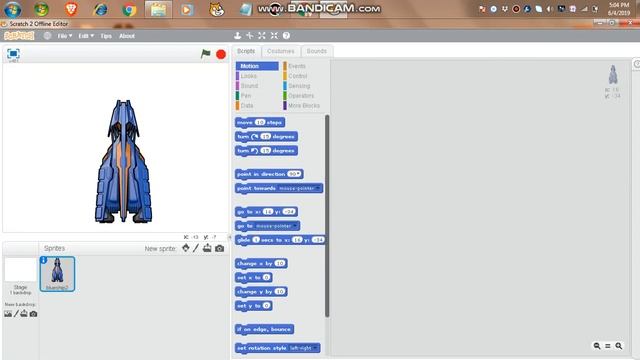The image size is (640, 360).
Task: Open the File menu
Action: pyautogui.click(x=64, y=36)
